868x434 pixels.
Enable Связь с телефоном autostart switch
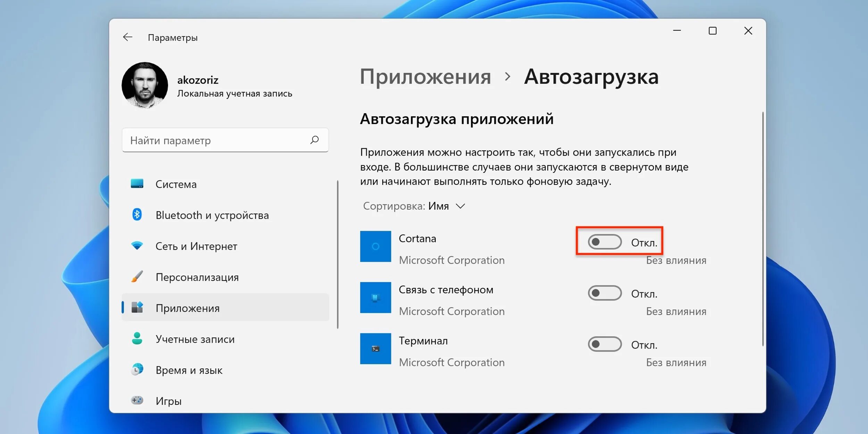[604, 293]
